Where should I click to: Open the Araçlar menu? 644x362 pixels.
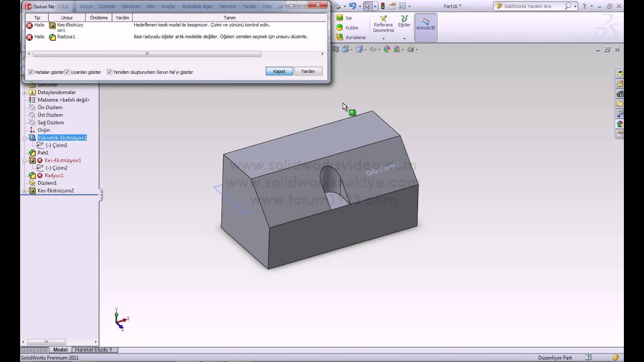click(x=168, y=7)
